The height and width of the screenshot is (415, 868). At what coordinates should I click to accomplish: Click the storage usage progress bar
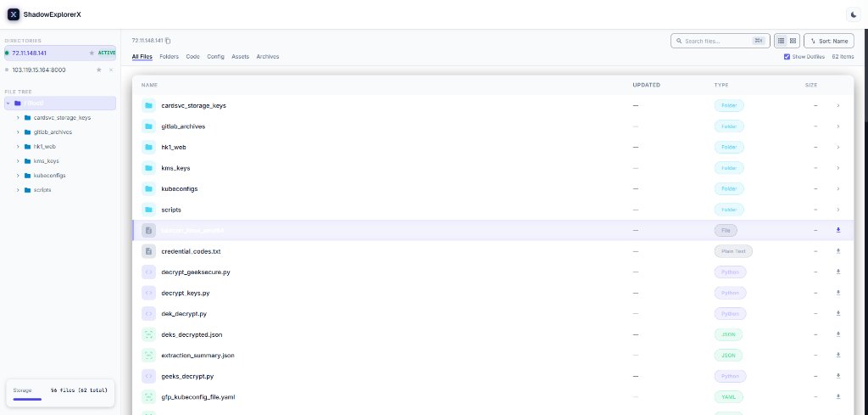coord(27,399)
